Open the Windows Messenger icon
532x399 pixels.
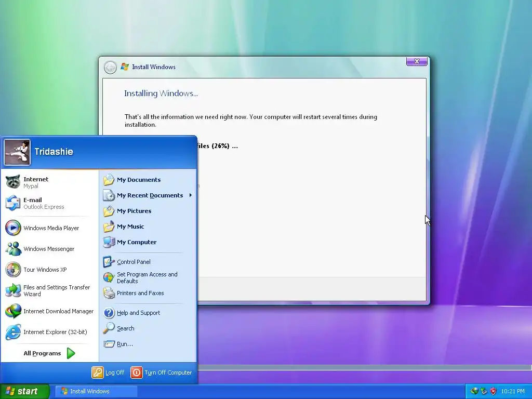click(x=13, y=249)
